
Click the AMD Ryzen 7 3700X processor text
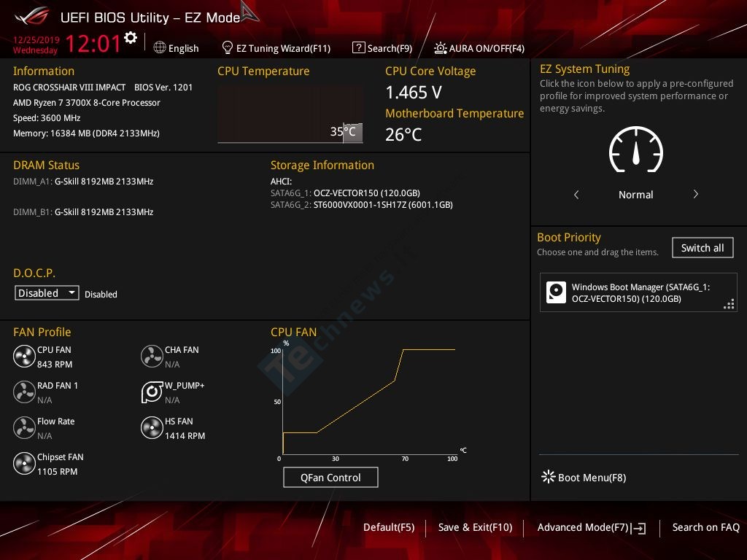click(87, 102)
